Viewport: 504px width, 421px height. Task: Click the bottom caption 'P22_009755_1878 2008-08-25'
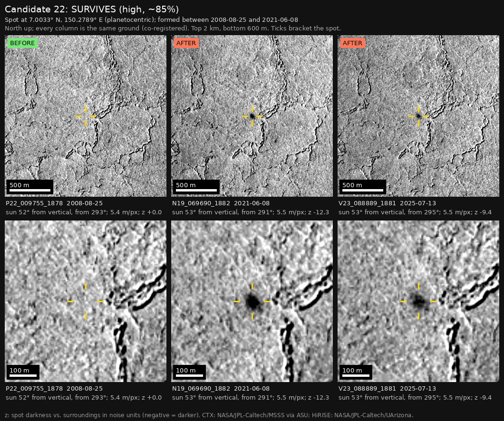(54, 389)
